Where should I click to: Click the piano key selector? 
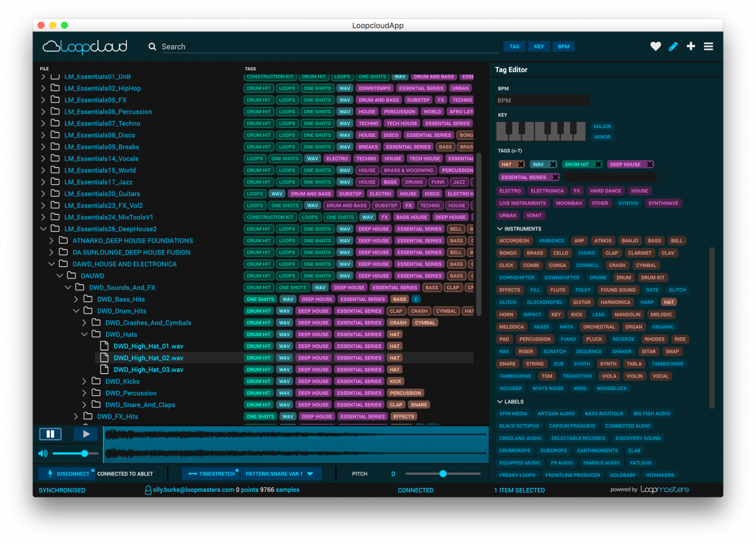tap(542, 131)
